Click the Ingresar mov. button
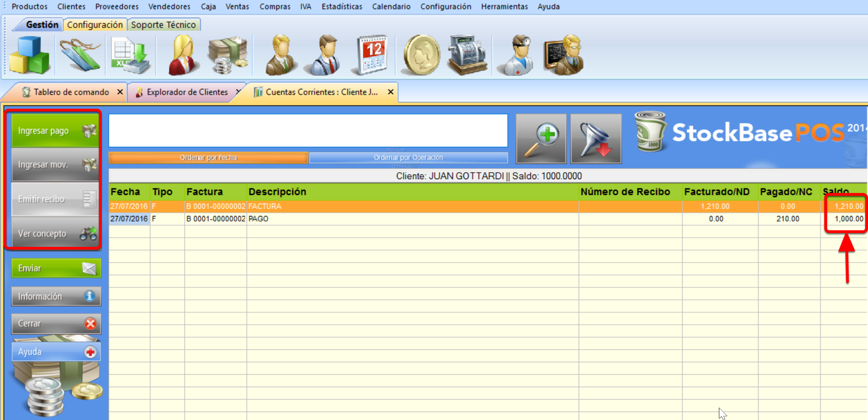868x420 pixels. coord(56,165)
